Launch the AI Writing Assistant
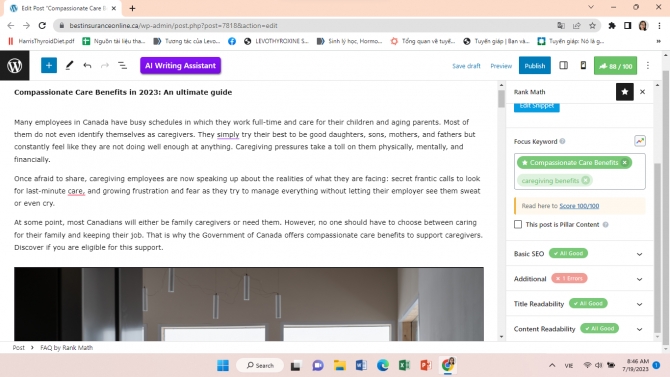This screenshot has height=377, width=670. (x=180, y=65)
